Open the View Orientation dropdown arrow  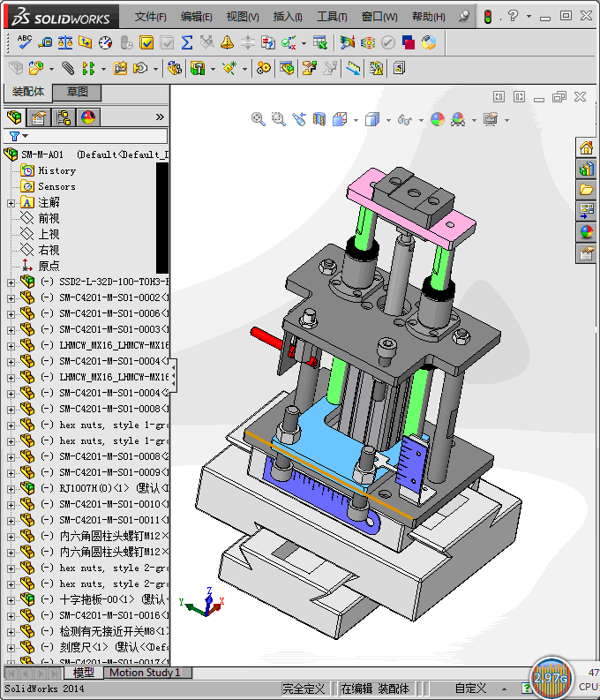click(356, 120)
